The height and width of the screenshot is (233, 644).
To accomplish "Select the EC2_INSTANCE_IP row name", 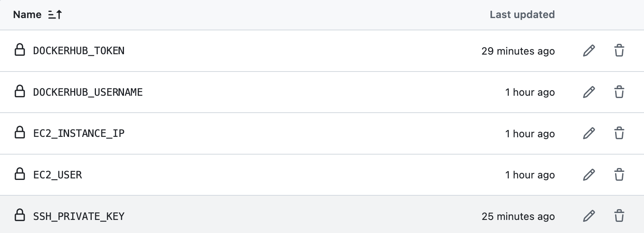I will [x=79, y=133].
